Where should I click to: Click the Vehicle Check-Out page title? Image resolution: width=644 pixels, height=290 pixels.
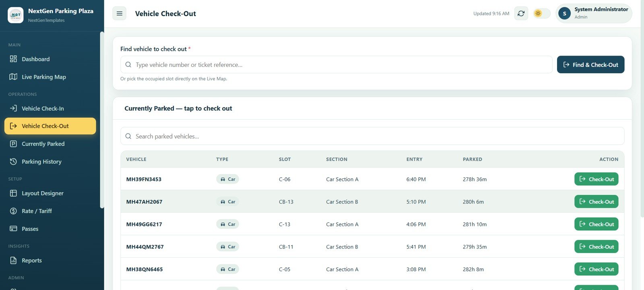pos(165,14)
